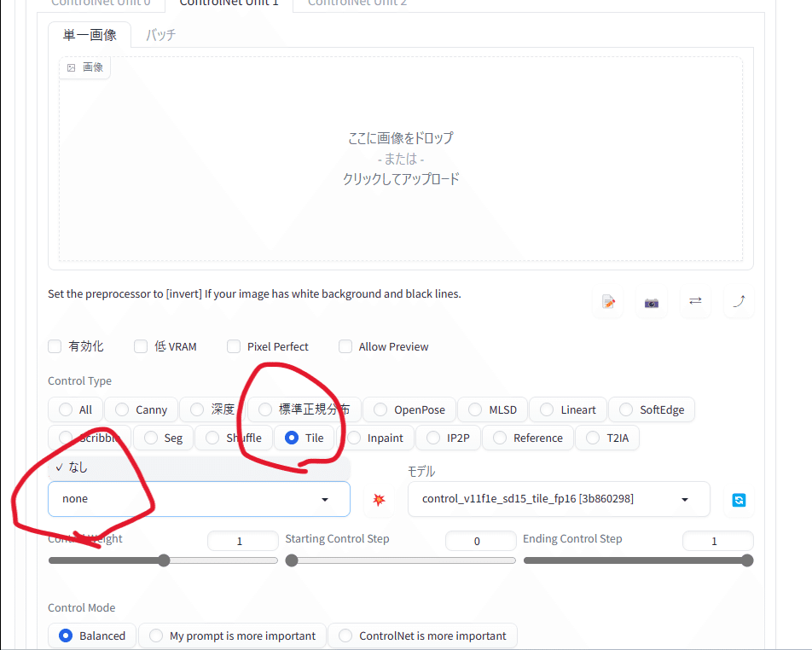The width and height of the screenshot is (812, 650).
Task: Click the curved arrow send-dimensions icon
Action: tap(739, 301)
